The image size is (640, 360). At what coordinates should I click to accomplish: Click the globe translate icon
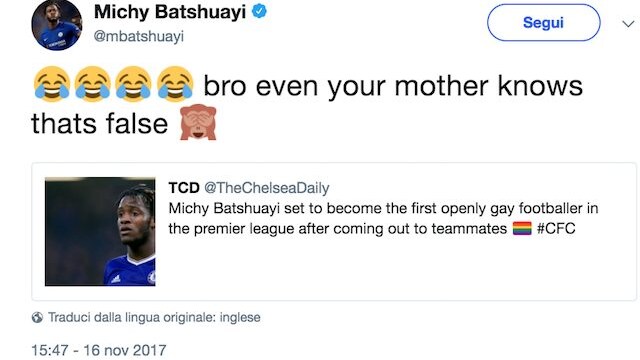(37, 318)
